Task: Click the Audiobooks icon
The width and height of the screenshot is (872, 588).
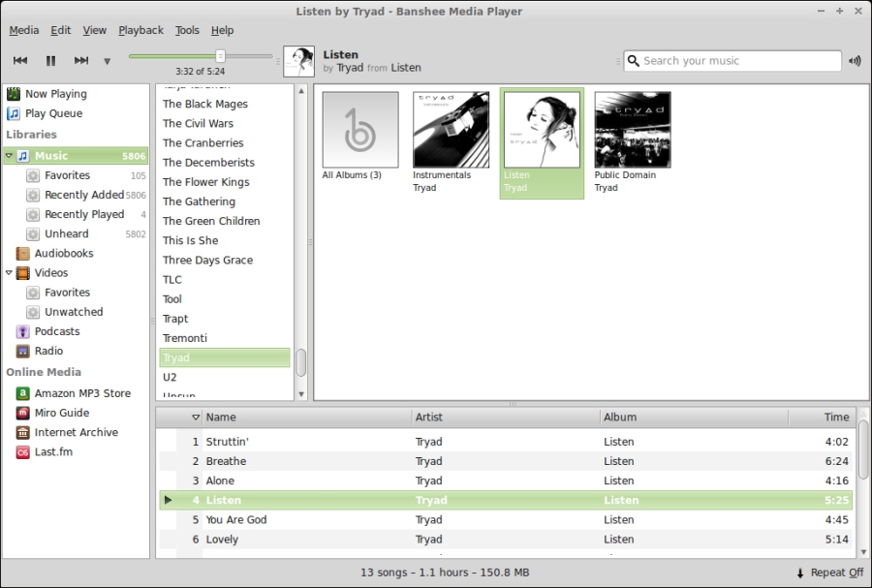Action: coord(23,254)
